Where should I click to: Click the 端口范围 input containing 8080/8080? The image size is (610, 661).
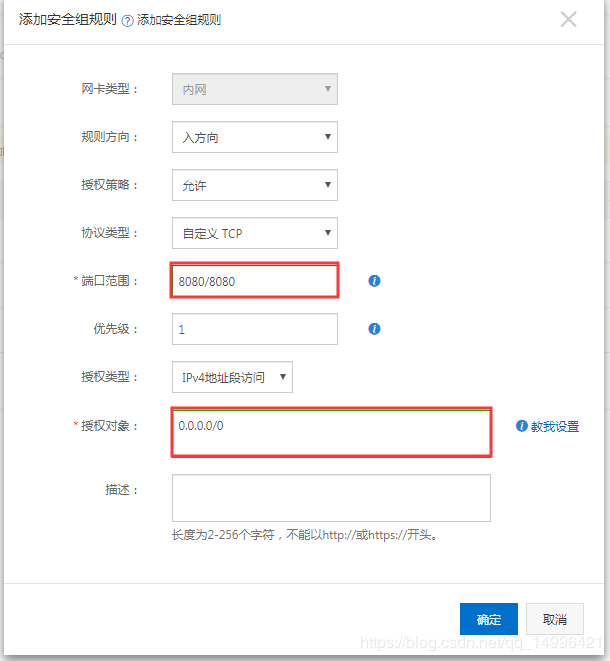[255, 281]
